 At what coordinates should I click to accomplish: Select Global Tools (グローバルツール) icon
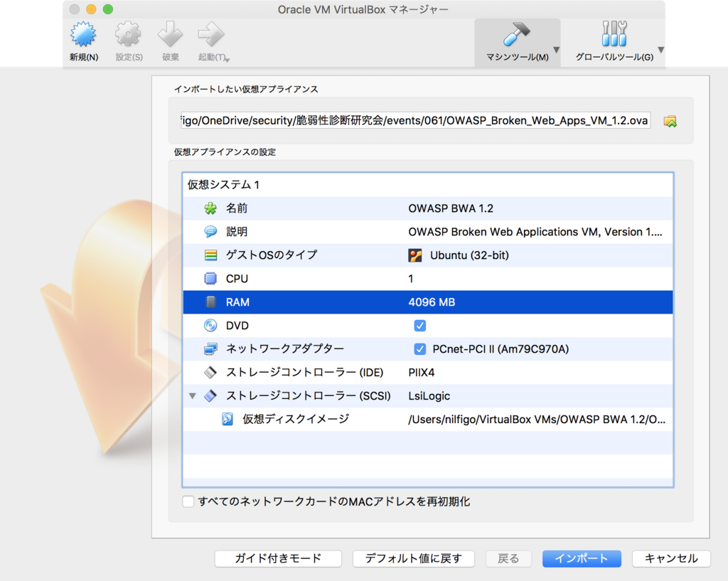pos(614,34)
